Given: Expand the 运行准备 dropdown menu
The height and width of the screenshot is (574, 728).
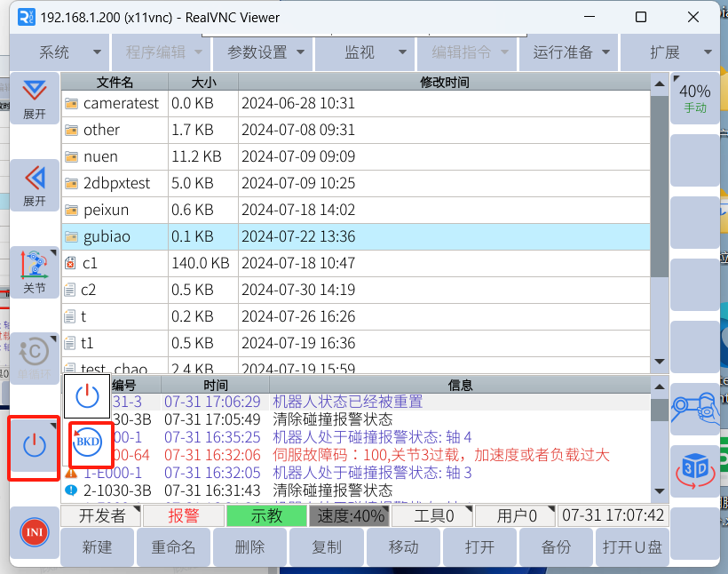Looking at the screenshot, I should pyautogui.click(x=572, y=52).
